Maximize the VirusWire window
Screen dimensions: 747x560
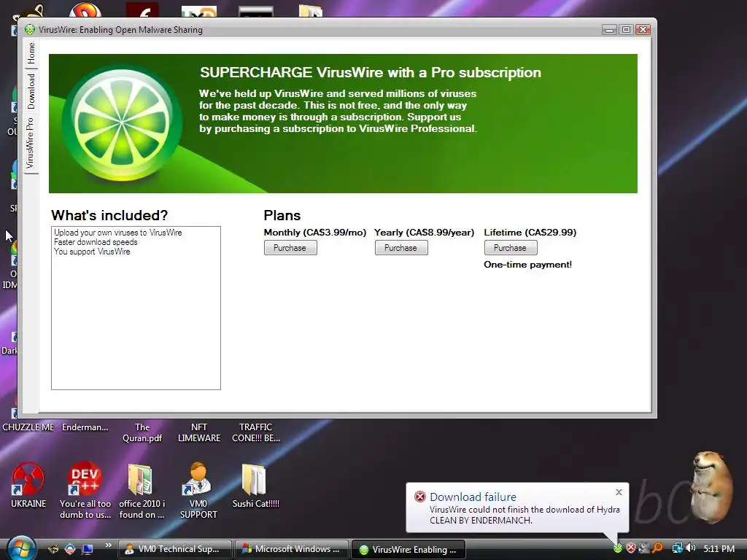(626, 29)
